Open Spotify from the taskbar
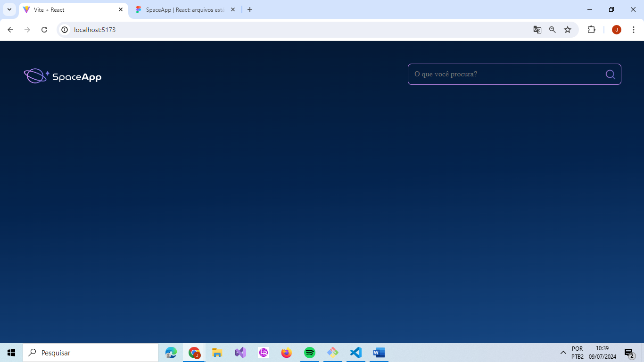The image size is (644, 362). click(309, 353)
